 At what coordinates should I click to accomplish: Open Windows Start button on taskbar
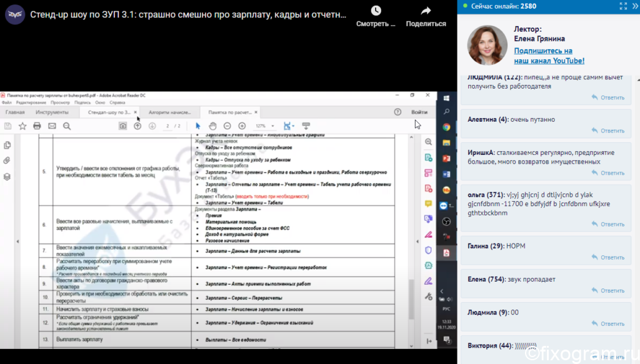(446, 98)
